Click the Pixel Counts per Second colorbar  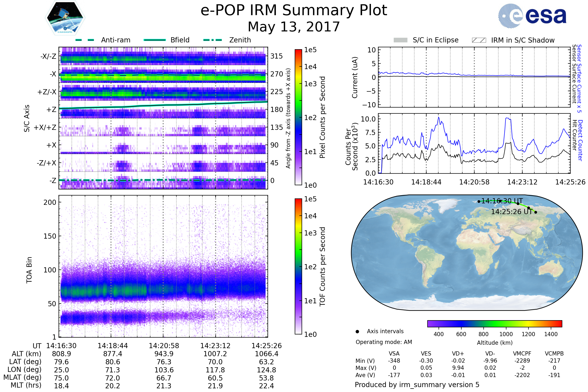(298, 117)
